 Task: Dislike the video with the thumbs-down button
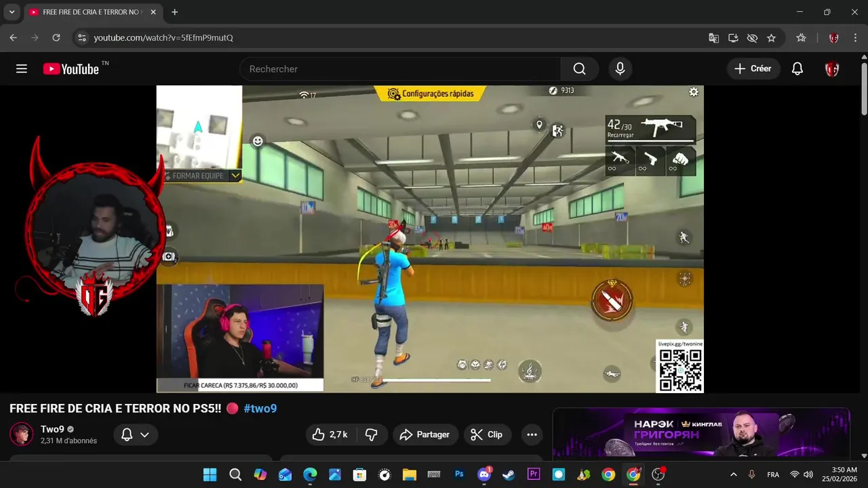[372, 434]
